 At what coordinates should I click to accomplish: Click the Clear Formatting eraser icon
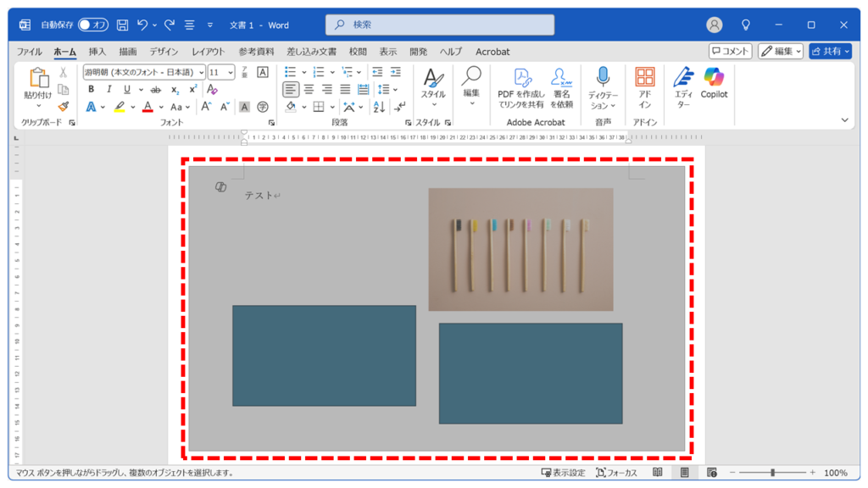[x=212, y=90]
